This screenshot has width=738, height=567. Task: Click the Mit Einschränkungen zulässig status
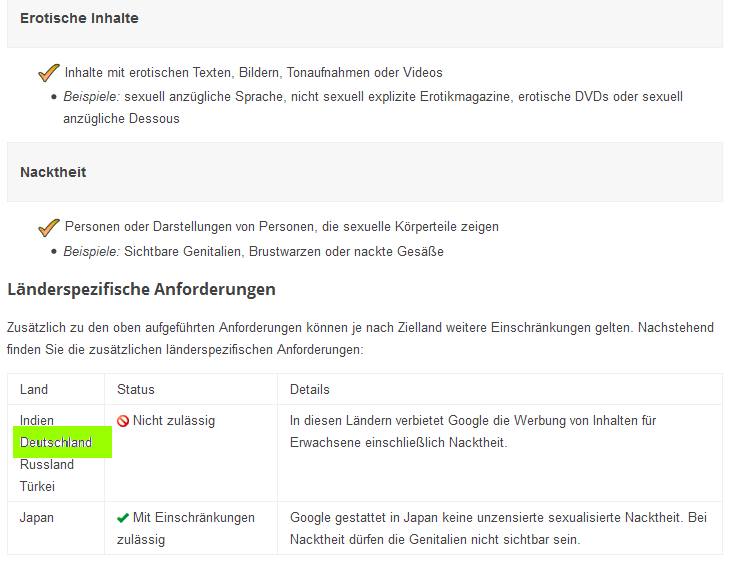186,528
